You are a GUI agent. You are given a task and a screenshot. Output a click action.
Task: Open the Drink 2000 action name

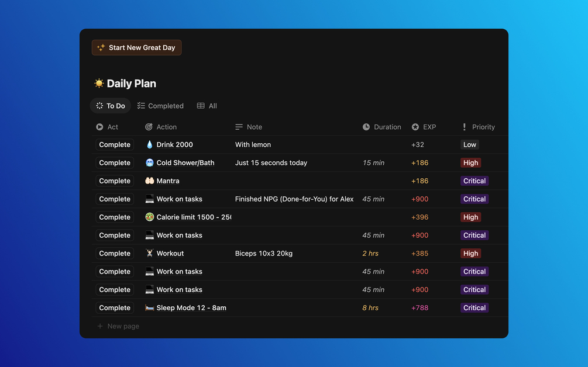click(175, 144)
